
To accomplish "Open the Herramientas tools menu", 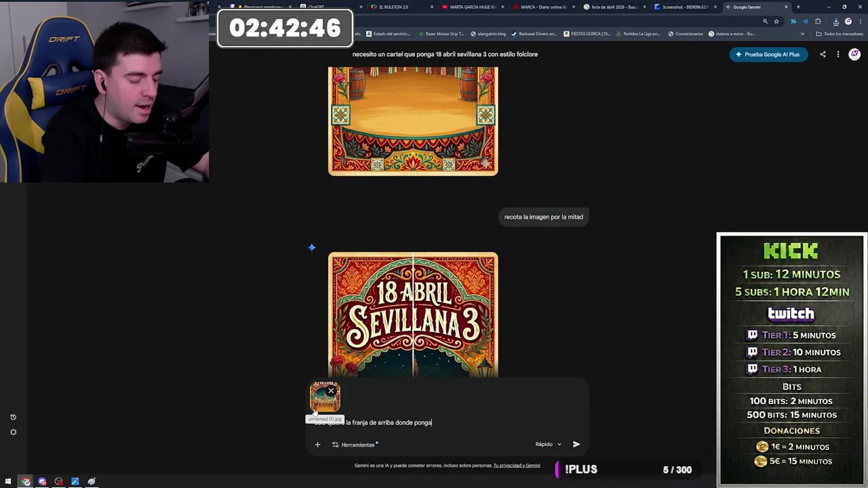I will (x=355, y=445).
